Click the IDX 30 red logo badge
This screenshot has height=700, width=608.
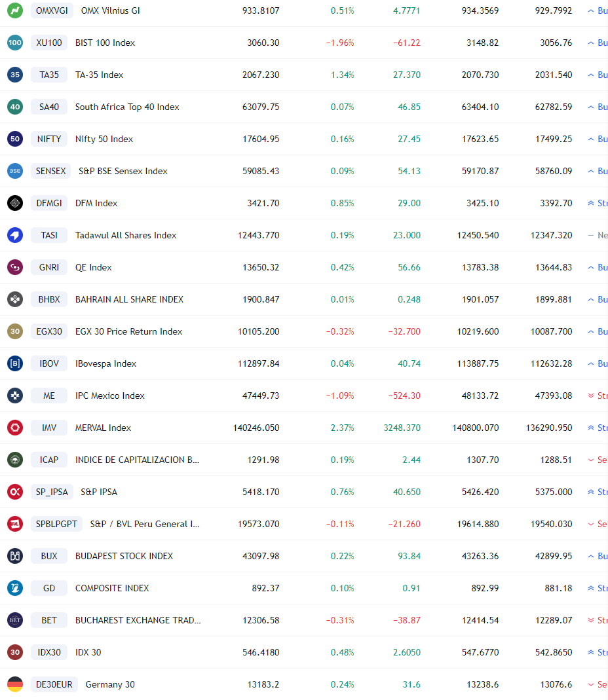click(x=15, y=653)
